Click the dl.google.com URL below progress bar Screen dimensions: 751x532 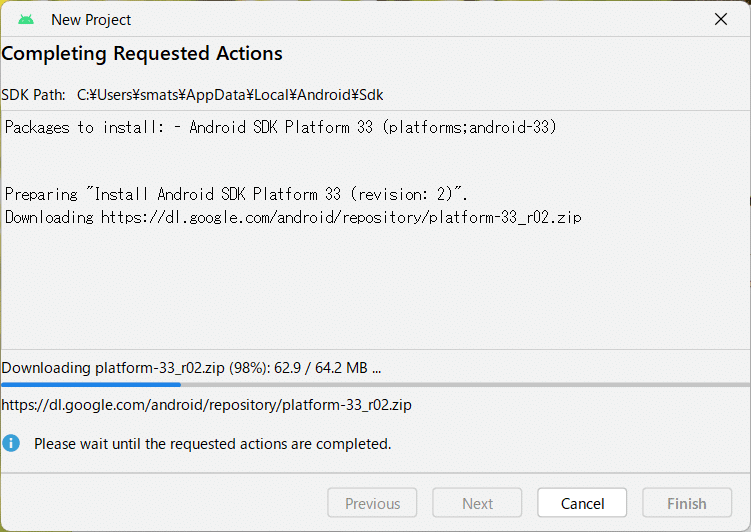click(x=206, y=405)
